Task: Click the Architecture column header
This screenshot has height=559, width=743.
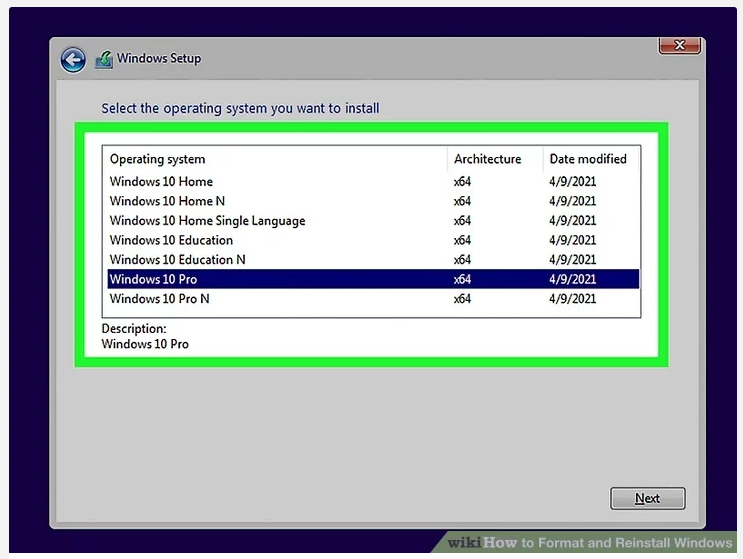Action: click(x=487, y=159)
